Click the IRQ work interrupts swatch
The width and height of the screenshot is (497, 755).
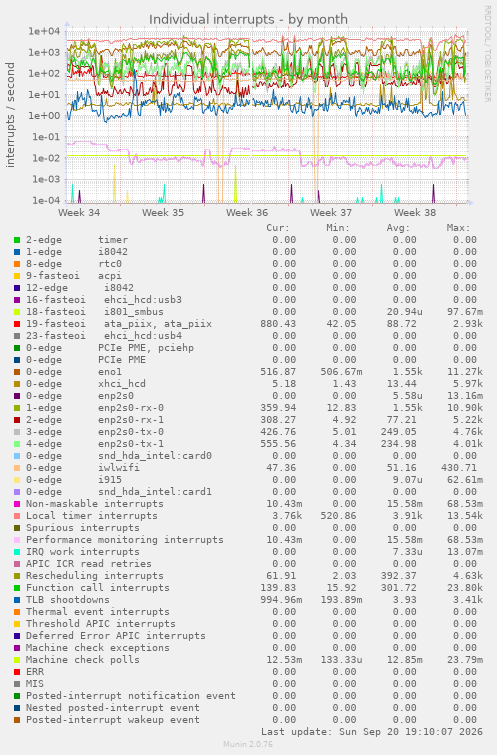point(17,552)
